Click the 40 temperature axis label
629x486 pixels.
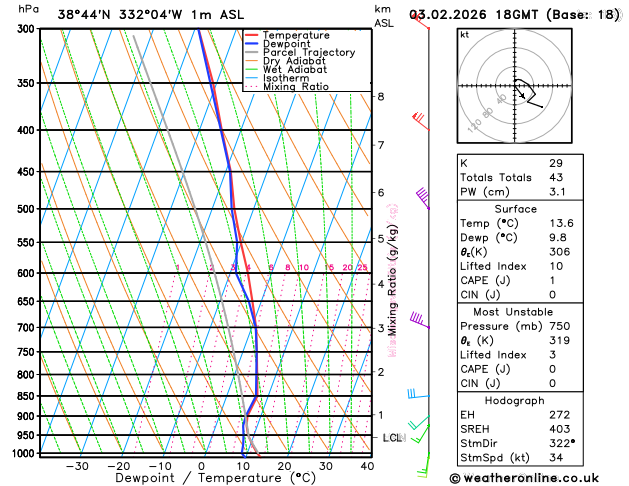pyautogui.click(x=367, y=466)
